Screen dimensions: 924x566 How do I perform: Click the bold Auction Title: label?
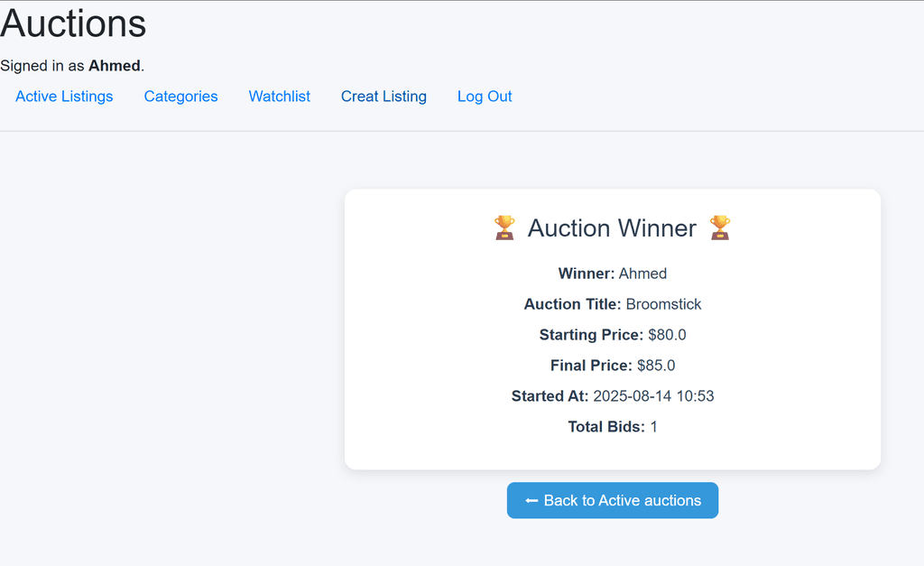pos(572,304)
